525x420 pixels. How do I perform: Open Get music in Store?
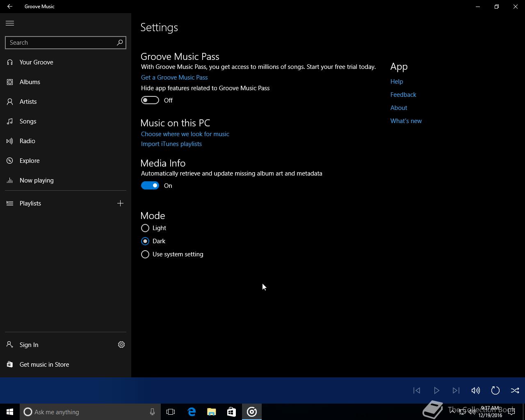click(66, 365)
